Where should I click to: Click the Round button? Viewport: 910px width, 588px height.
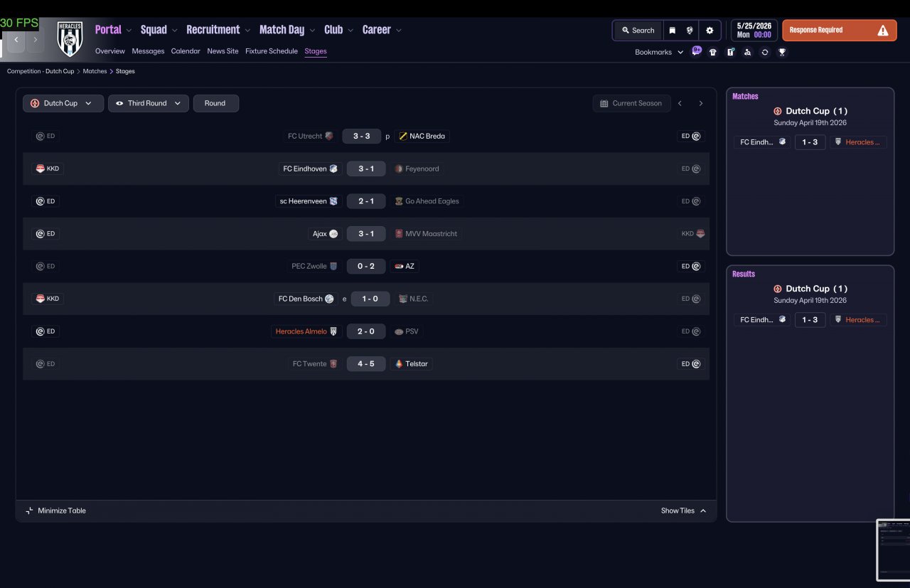pyautogui.click(x=216, y=103)
